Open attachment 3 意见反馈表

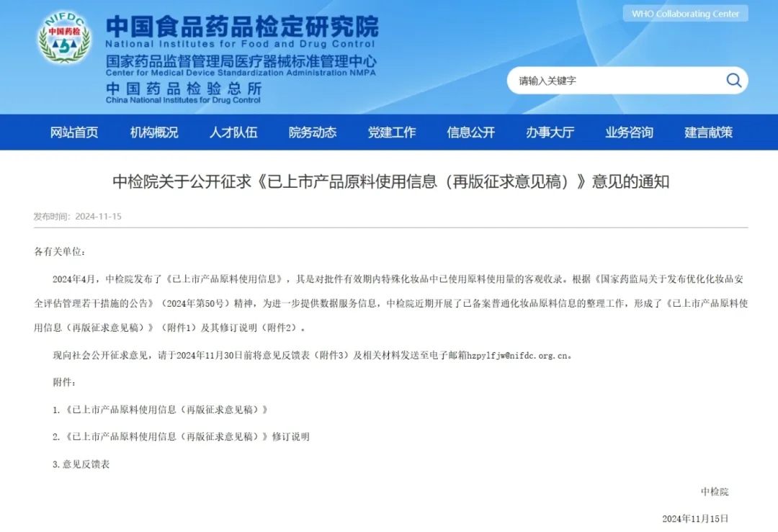pos(81,464)
